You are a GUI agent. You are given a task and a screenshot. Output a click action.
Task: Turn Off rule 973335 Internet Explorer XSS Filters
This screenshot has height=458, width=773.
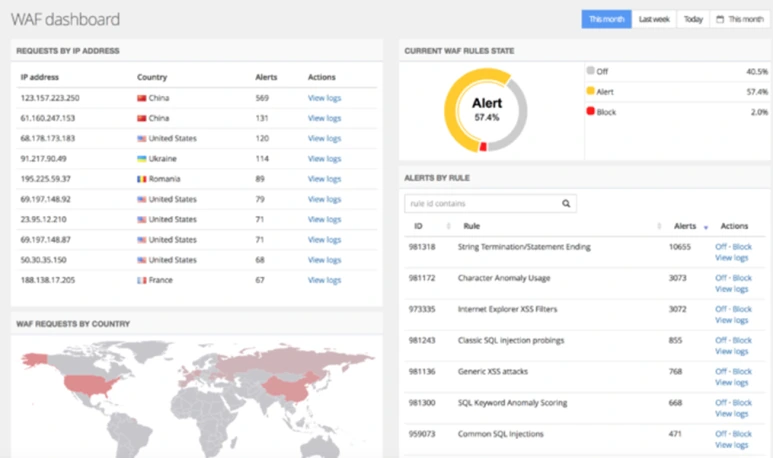click(721, 309)
